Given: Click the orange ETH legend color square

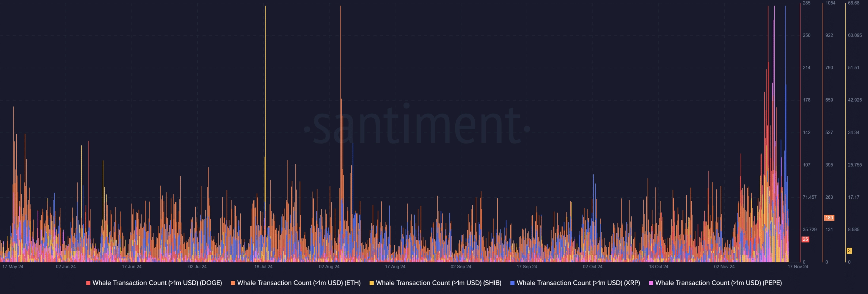Looking at the screenshot, I should point(233,283).
